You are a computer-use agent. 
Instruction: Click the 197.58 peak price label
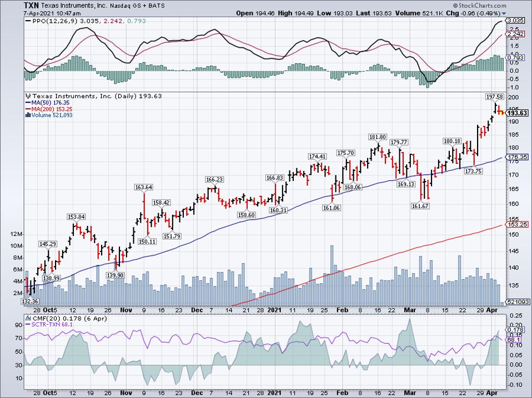(495, 97)
